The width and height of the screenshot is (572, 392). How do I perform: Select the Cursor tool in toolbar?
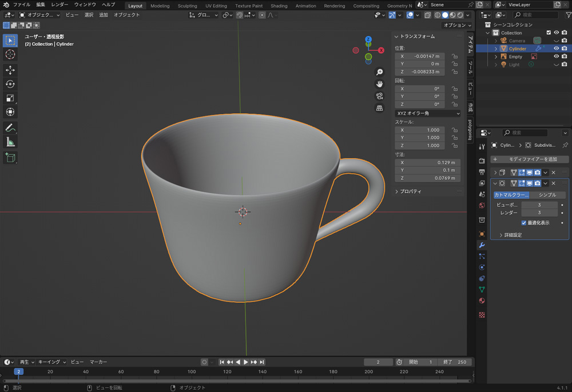[10, 54]
